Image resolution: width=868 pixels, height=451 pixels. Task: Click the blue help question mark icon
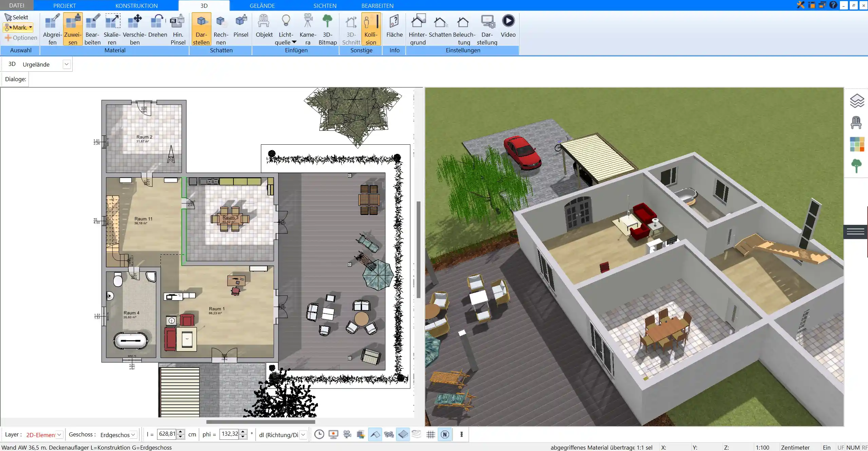click(x=833, y=5)
